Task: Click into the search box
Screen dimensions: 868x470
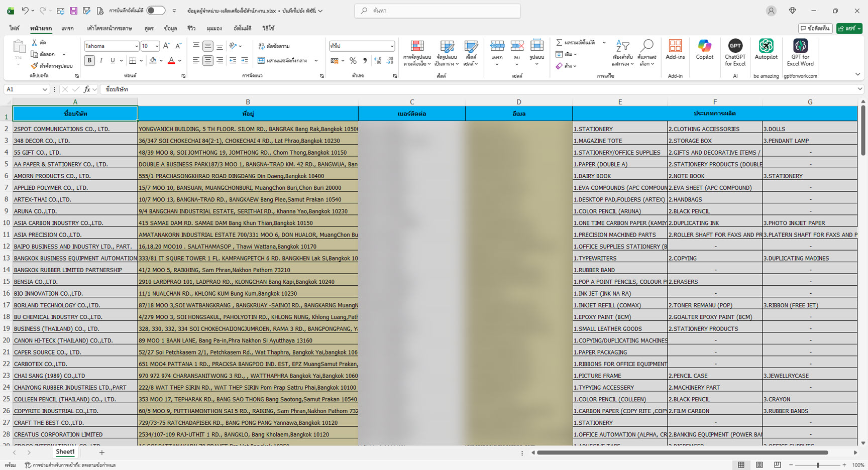Action: pos(437,11)
